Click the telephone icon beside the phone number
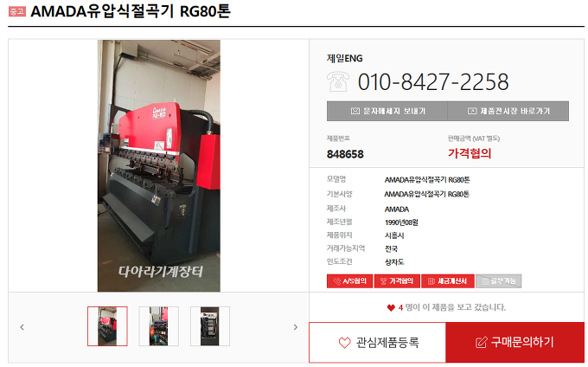Image resolution: width=588 pixels, height=367 pixels. coord(338,81)
